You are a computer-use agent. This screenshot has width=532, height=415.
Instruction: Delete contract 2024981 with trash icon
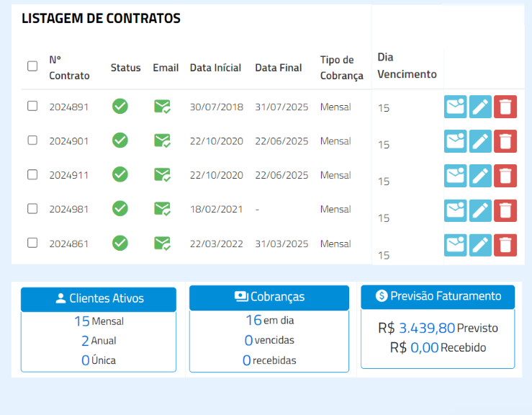tap(505, 210)
